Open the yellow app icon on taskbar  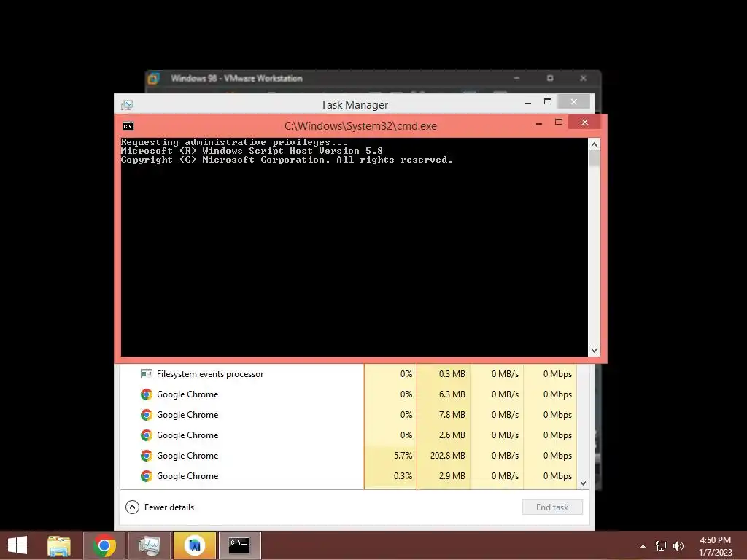[195, 545]
